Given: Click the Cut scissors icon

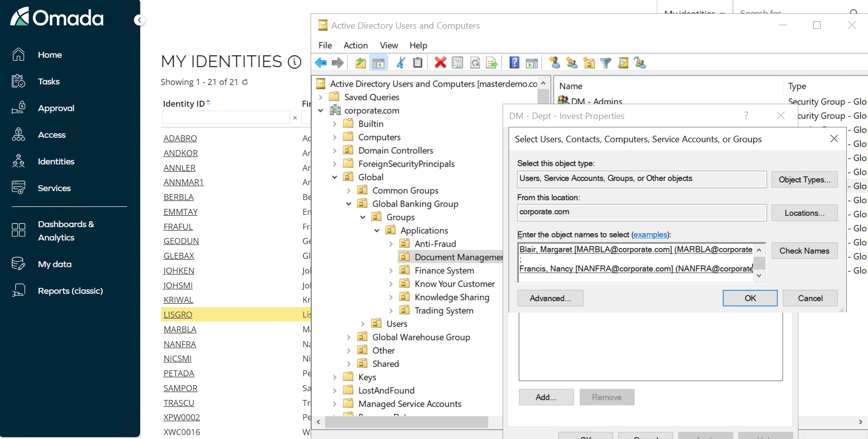Looking at the screenshot, I should (401, 63).
